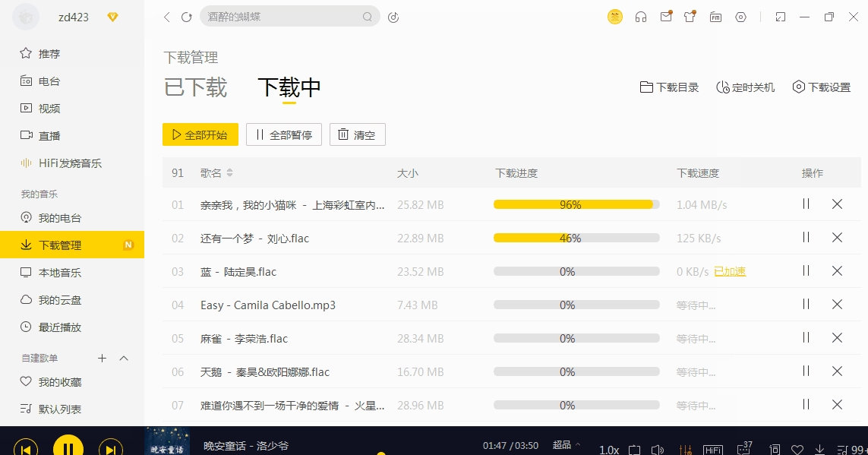Pause the download 蓝 - 陆定昊.flac
The width and height of the screenshot is (868, 455).
[806, 270]
